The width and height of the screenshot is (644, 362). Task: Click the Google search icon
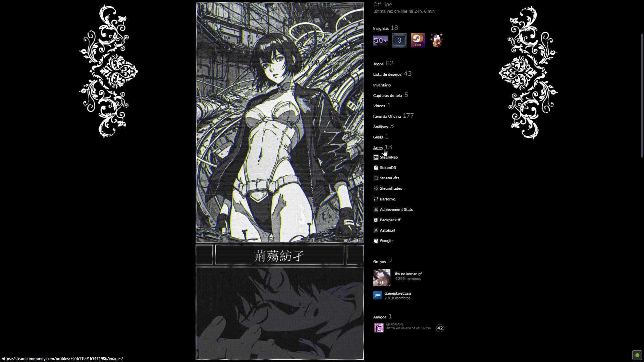pos(376,241)
